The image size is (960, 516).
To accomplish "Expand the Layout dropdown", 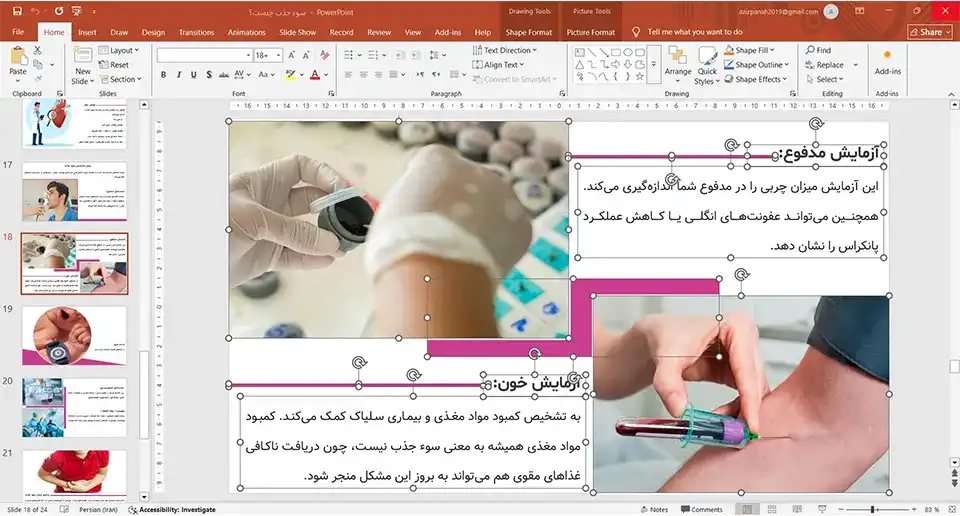I will coord(119,50).
